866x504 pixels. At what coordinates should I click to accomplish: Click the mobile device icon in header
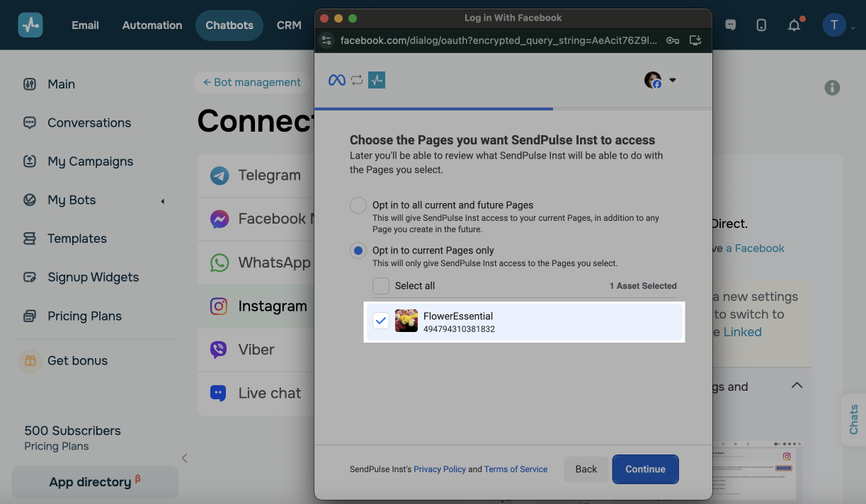(x=761, y=25)
